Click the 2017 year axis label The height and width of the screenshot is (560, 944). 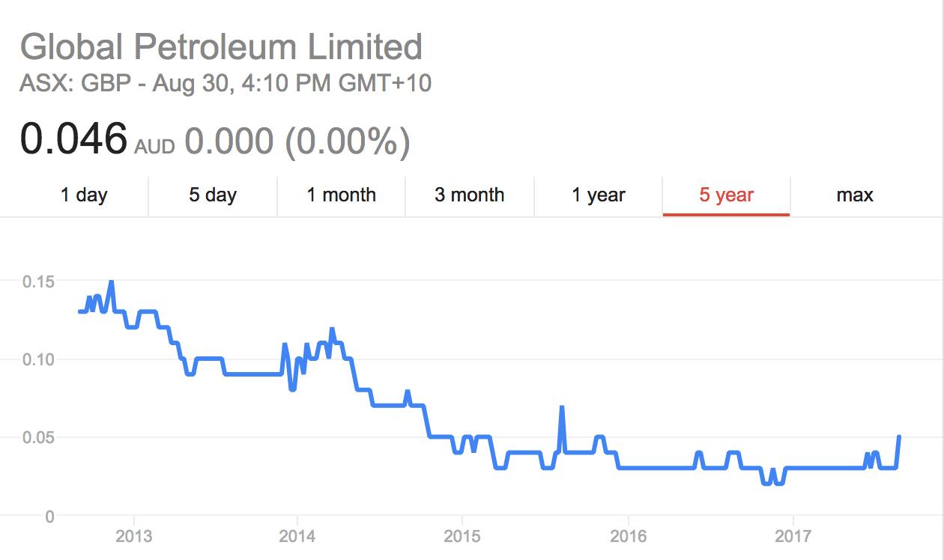point(793,537)
